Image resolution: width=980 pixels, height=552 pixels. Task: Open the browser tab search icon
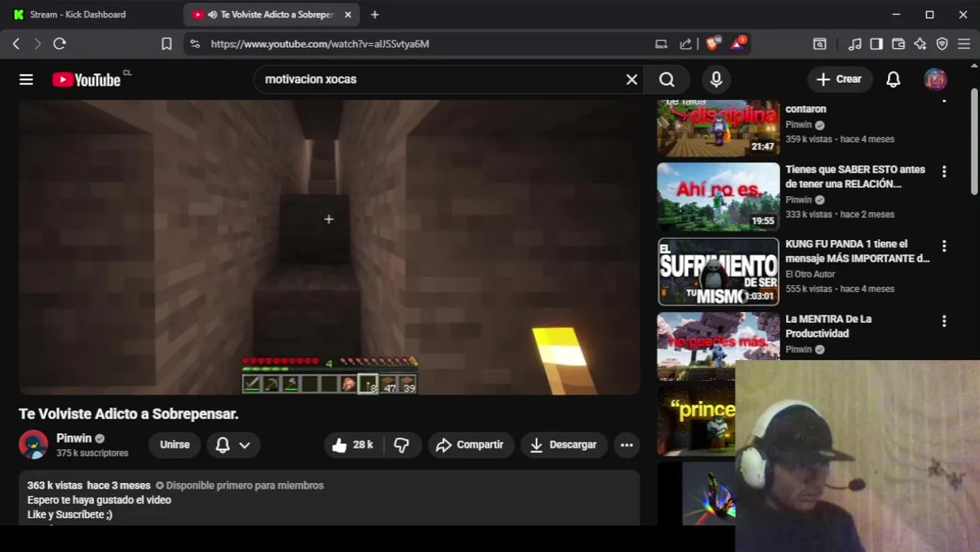(x=820, y=44)
